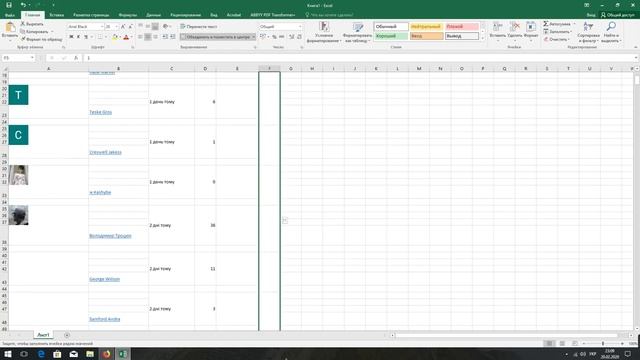Paste clipboard contents with Вставить button
The width and height of the screenshot is (640, 360).
pos(10,31)
